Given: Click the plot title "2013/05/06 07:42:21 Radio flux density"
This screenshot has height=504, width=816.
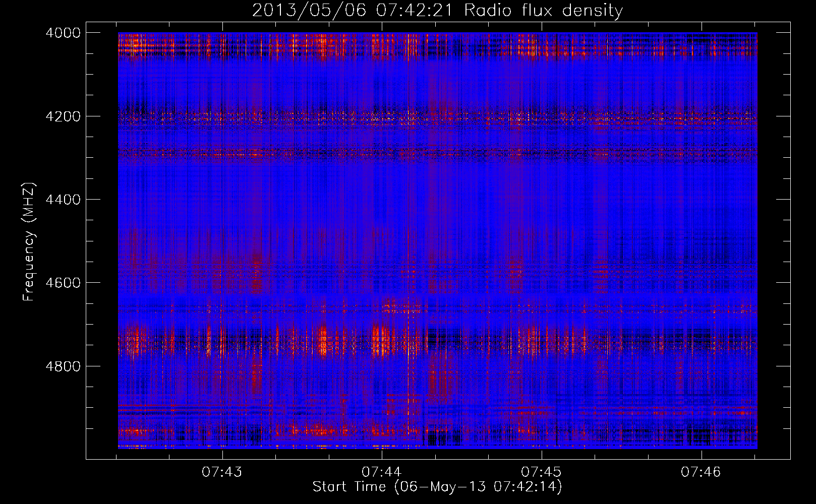Looking at the screenshot, I should 437,10.
